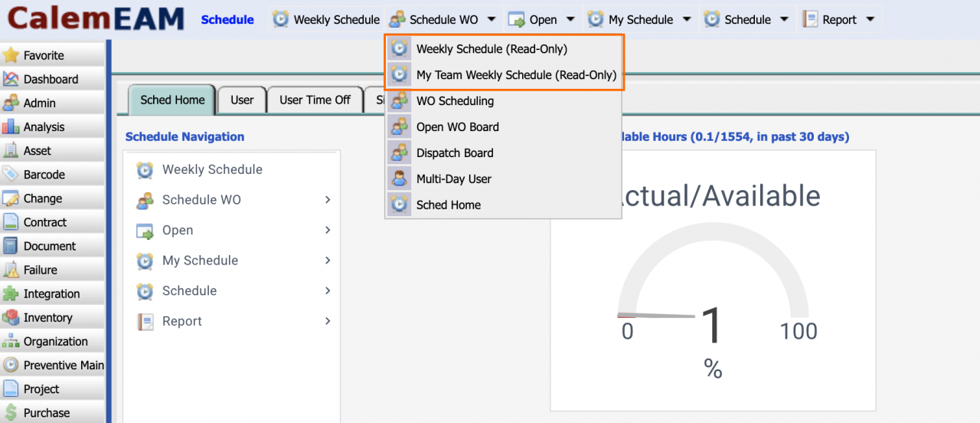Expand the Open chevron in Schedule Navigation
Screen dimensions: 980x423
328,230
